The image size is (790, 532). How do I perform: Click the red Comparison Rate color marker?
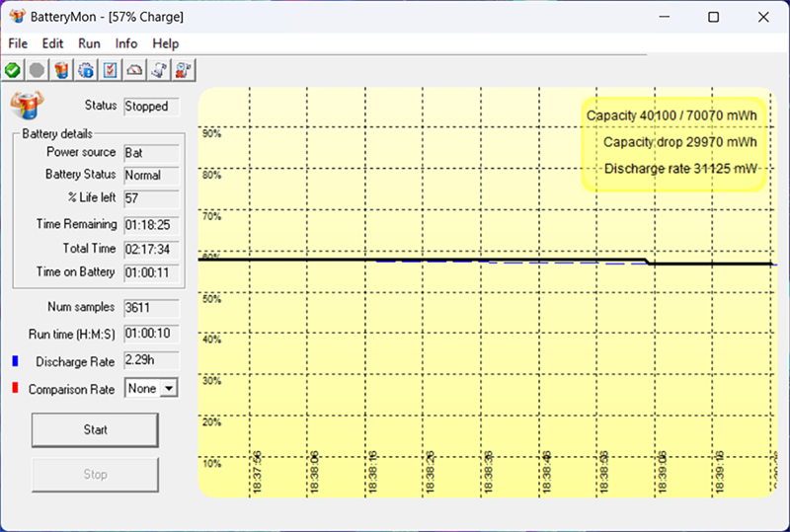pos(15,388)
